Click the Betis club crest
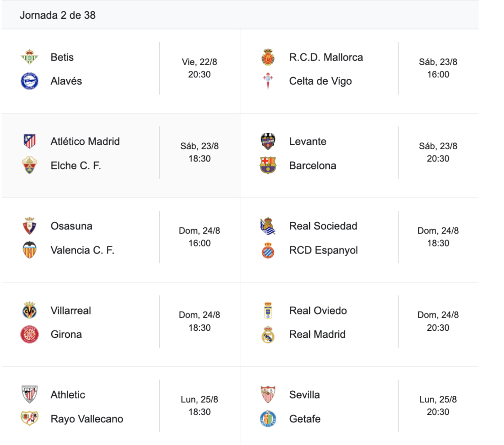Viewport: 504px width, 445px height. (30, 57)
